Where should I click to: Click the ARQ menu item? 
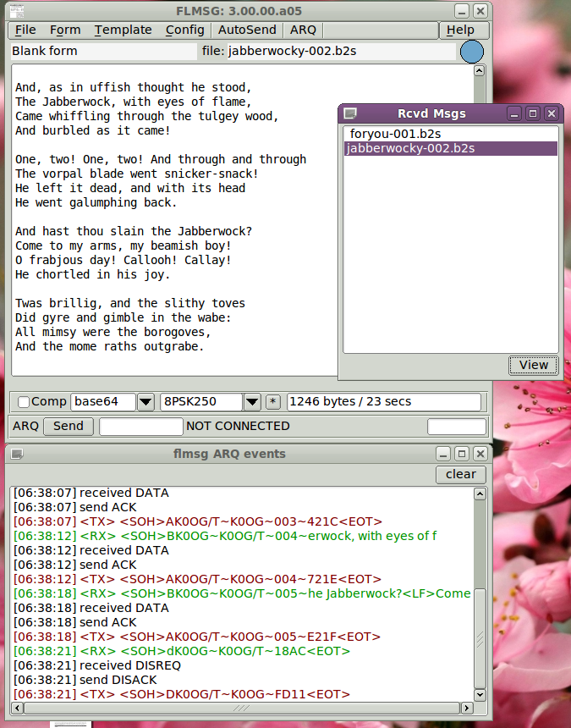click(x=303, y=30)
